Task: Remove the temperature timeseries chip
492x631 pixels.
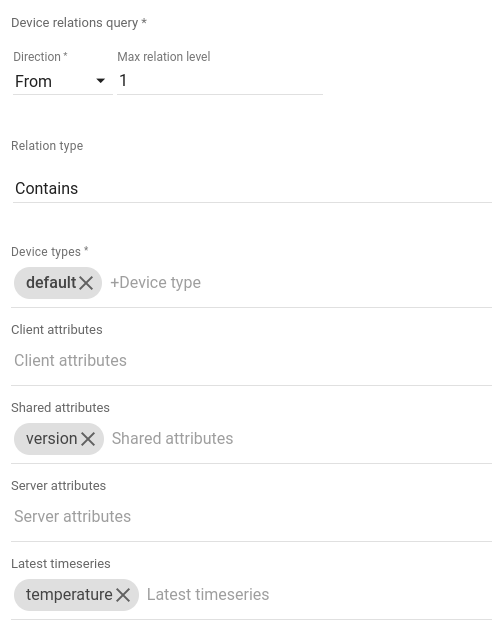Action: coord(123,595)
